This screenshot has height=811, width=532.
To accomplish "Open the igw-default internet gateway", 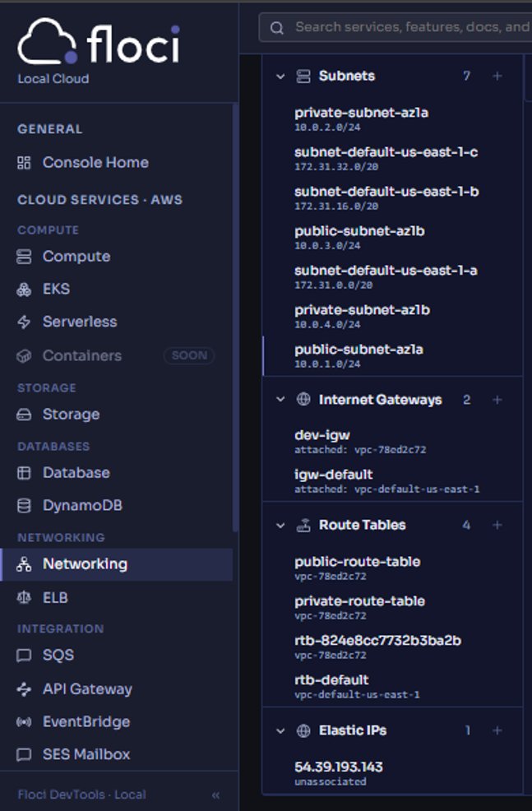I will pyautogui.click(x=393, y=481).
